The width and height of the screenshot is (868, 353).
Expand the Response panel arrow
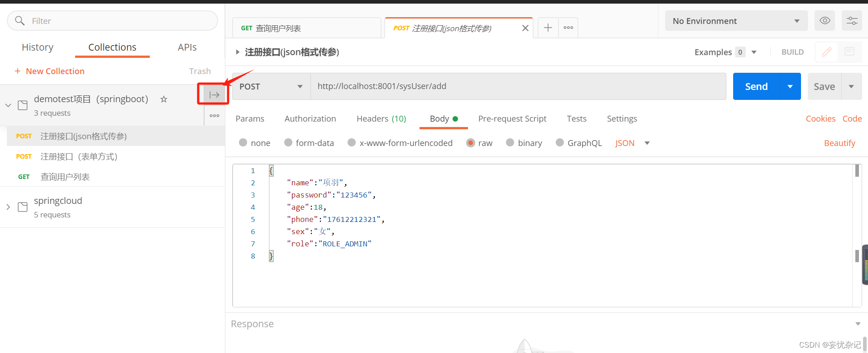(x=858, y=324)
